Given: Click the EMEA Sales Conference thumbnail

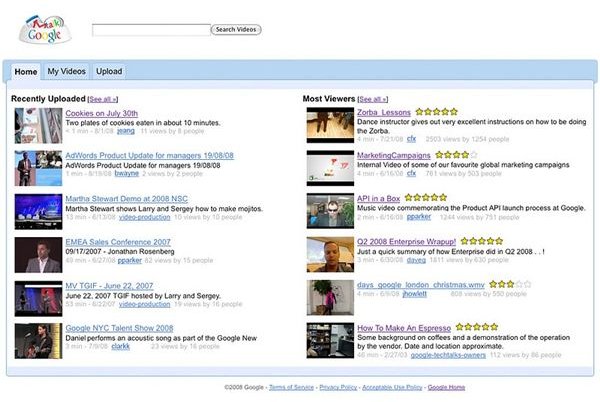Looking at the screenshot, I should 38,255.
